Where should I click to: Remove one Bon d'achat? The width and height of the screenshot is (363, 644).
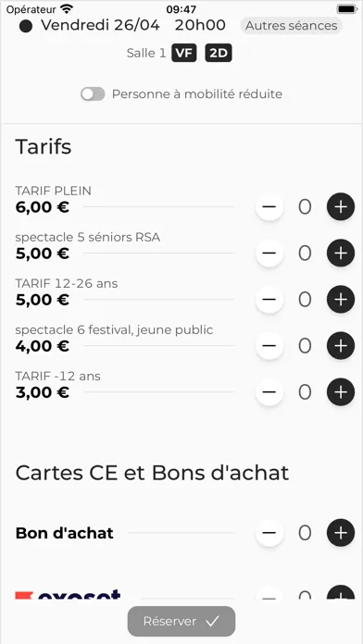pyautogui.click(x=269, y=533)
